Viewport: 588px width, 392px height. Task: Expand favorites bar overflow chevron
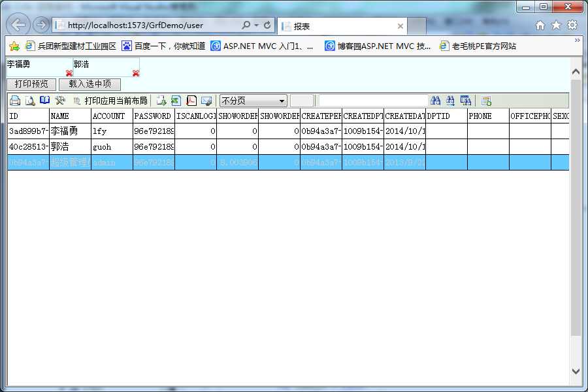(x=577, y=40)
